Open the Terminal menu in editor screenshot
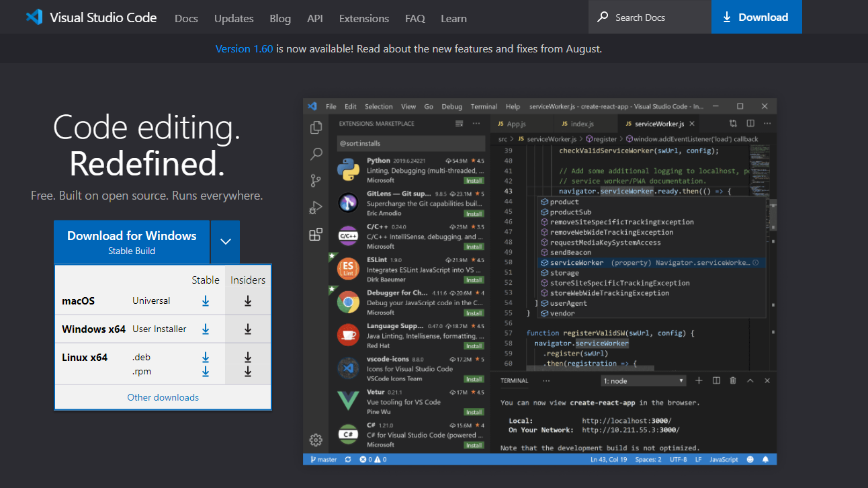 click(484, 106)
